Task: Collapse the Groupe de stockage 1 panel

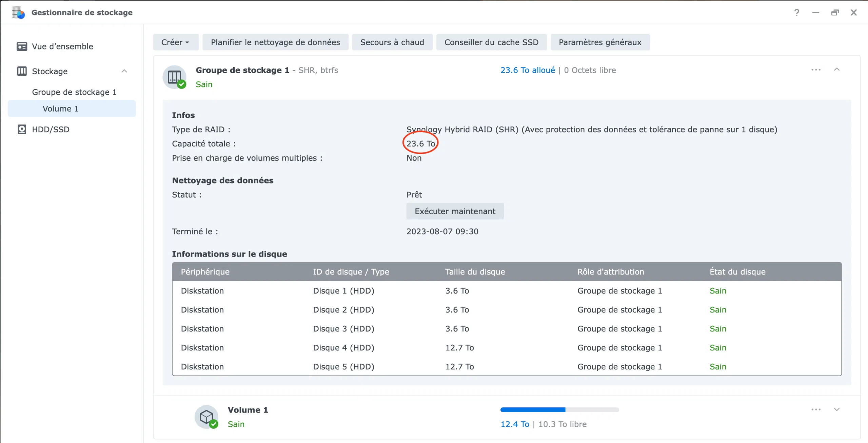Action: (x=836, y=70)
